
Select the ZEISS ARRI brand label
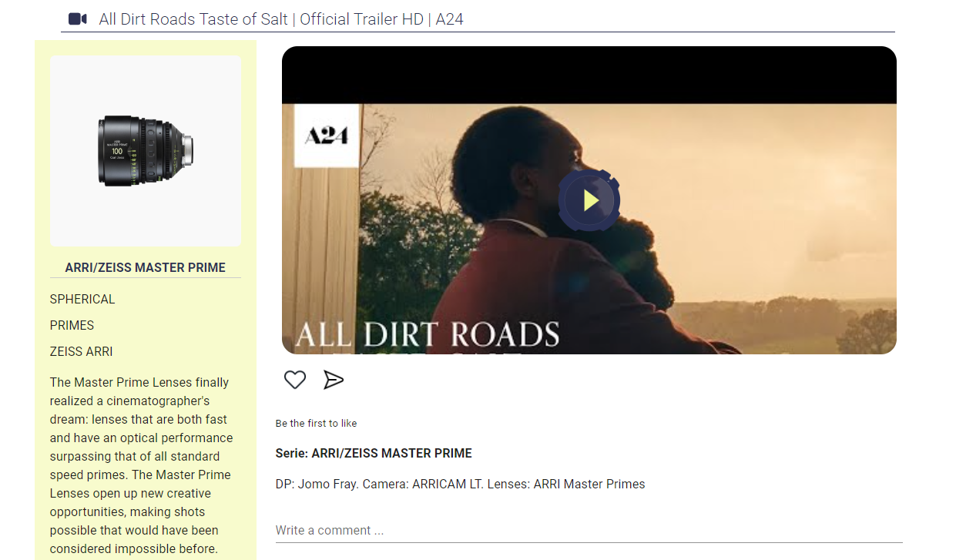pyautogui.click(x=81, y=351)
